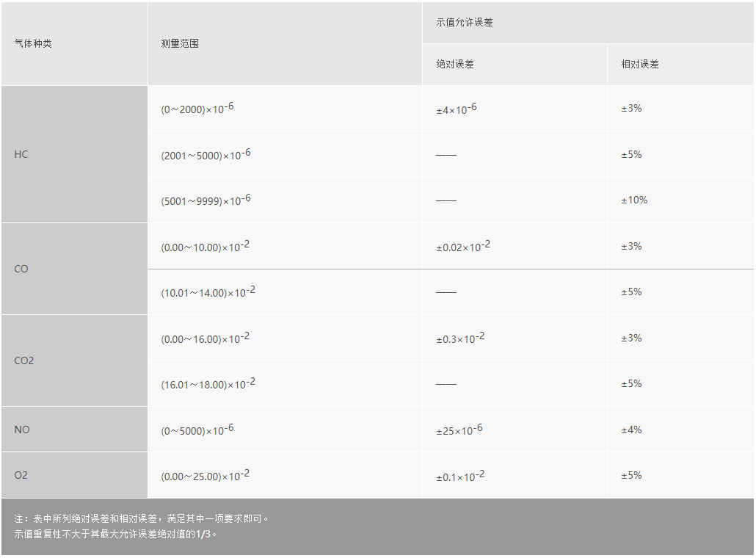Click the footnote text starting with 注

[x=142, y=518]
